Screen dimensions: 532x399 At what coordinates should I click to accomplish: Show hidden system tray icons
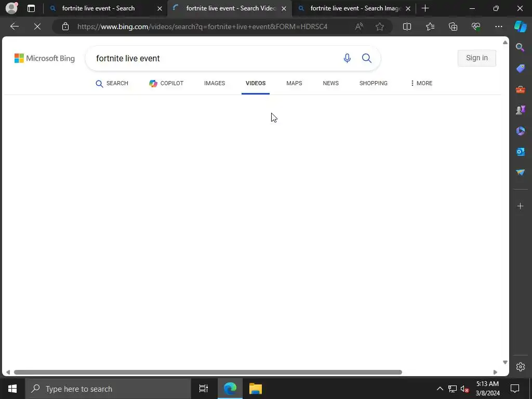point(440,389)
